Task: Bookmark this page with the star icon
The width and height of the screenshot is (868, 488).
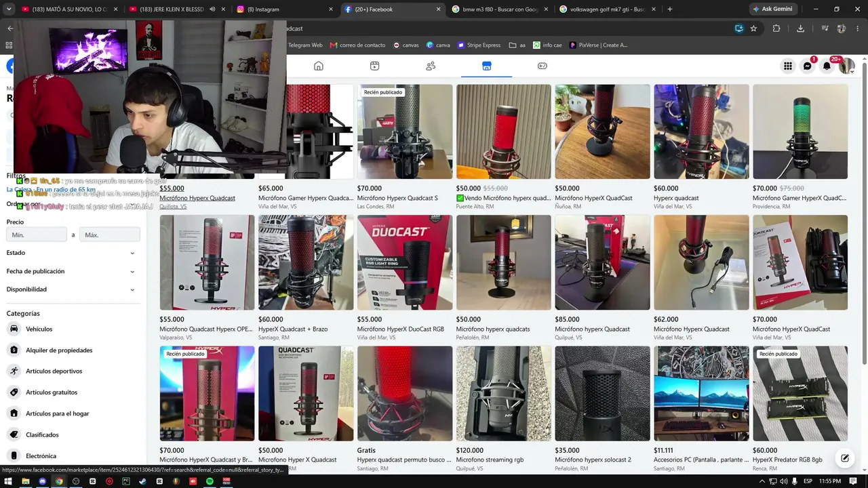Action: tap(753, 28)
